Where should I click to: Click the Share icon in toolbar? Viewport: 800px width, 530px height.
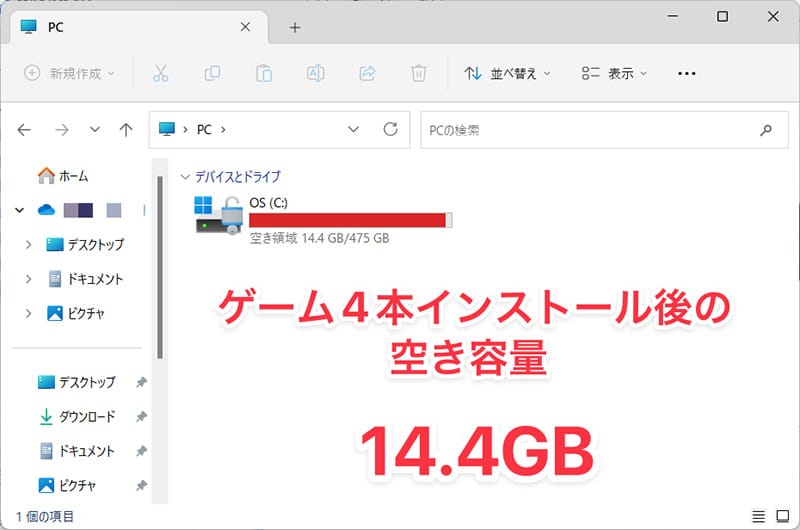pos(367,73)
